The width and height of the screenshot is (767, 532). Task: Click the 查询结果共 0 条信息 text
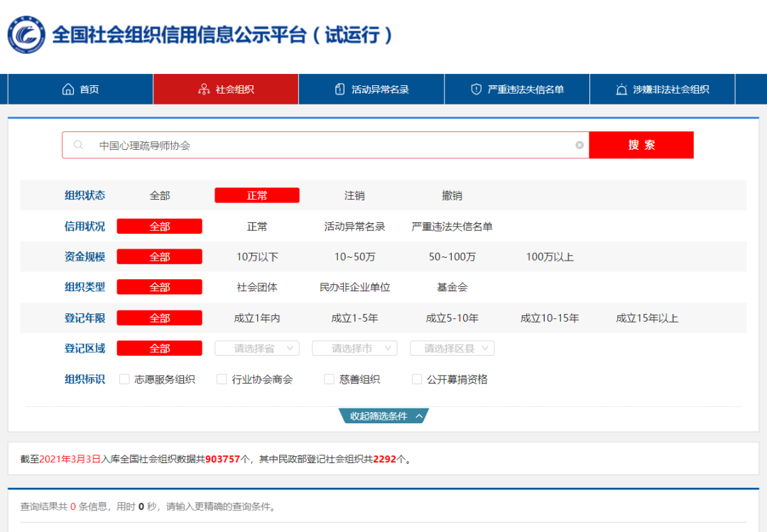pos(64,506)
